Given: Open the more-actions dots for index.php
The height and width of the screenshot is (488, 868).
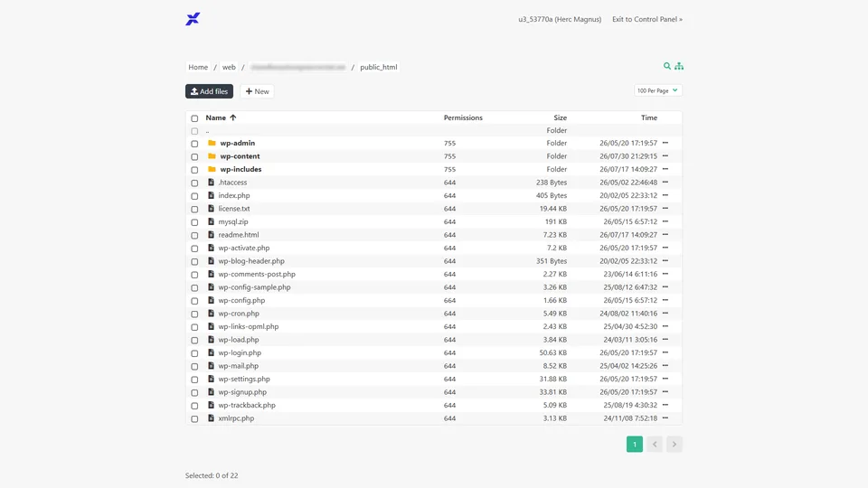Looking at the screenshot, I should pyautogui.click(x=665, y=195).
